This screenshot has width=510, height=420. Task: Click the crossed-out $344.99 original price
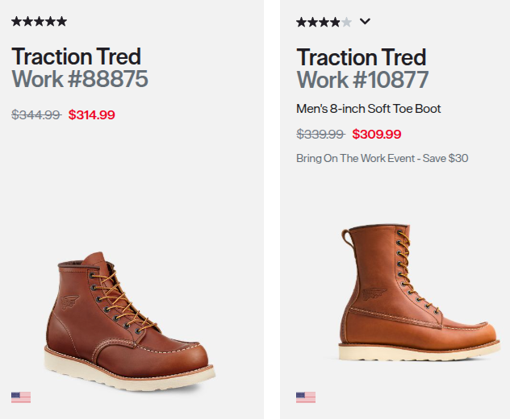[x=36, y=114]
